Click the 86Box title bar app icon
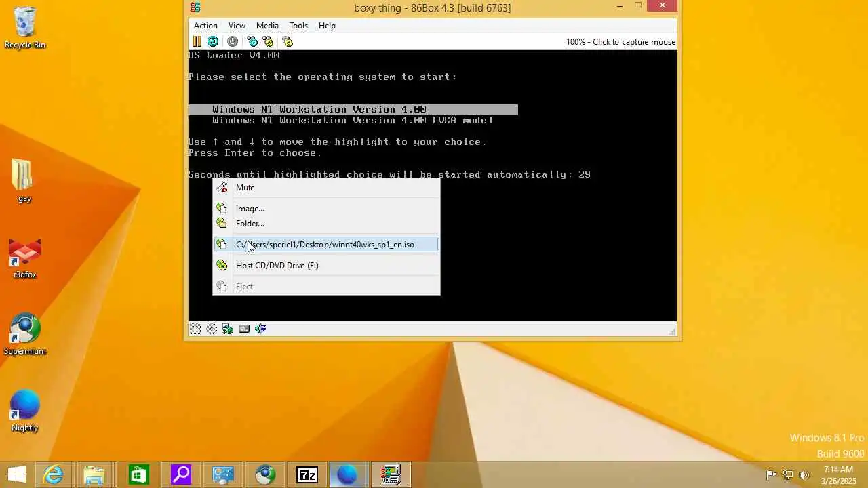Image resolution: width=868 pixels, height=488 pixels. point(195,7)
